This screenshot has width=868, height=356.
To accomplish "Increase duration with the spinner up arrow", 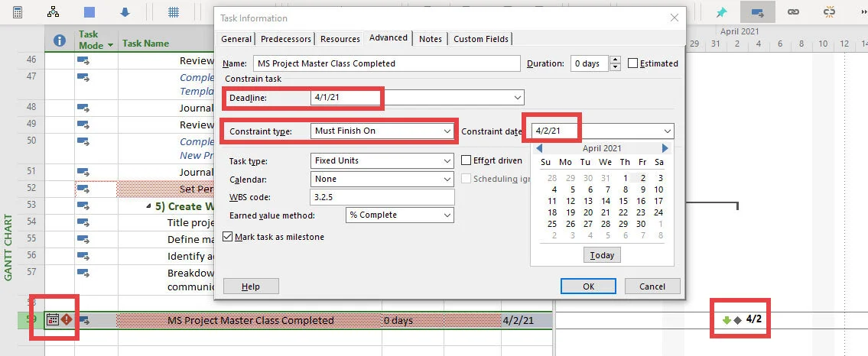I will (615, 60).
